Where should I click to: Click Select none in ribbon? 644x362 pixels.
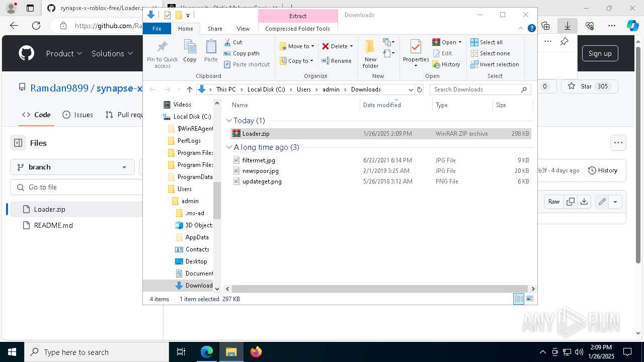(490, 53)
